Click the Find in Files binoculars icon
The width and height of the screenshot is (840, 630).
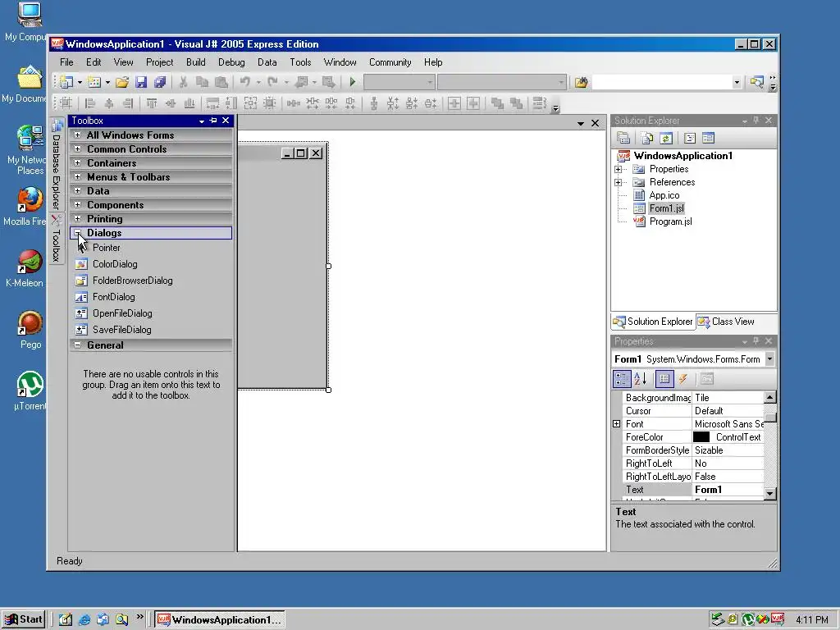coord(582,82)
